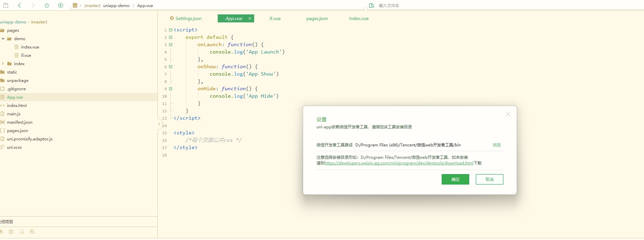The image size is (644, 240).
Task: Open the pages.json tab
Action: tap(317, 18)
